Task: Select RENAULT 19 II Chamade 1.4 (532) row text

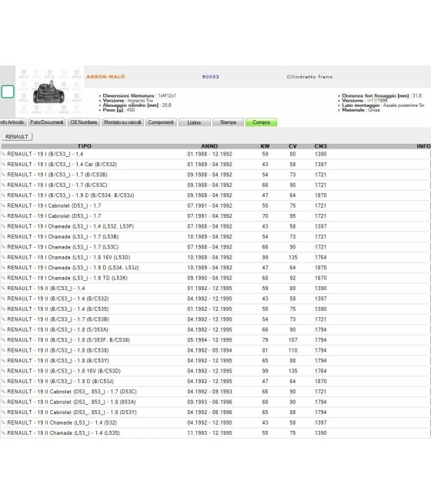Action: [x=62, y=422]
